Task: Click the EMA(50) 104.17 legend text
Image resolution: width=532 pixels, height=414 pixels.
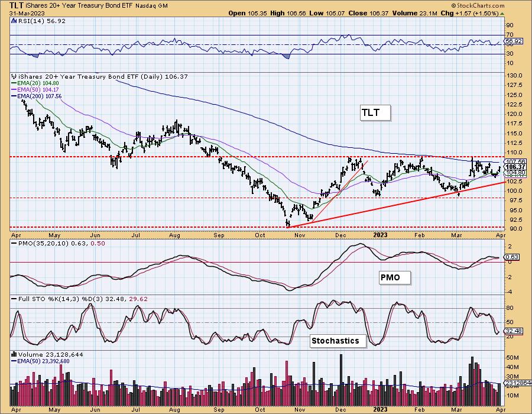Action: [x=38, y=89]
